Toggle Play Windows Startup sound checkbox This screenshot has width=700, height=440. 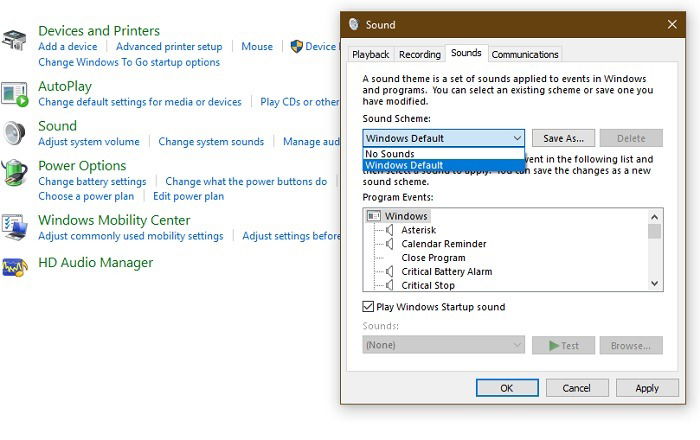tap(368, 307)
